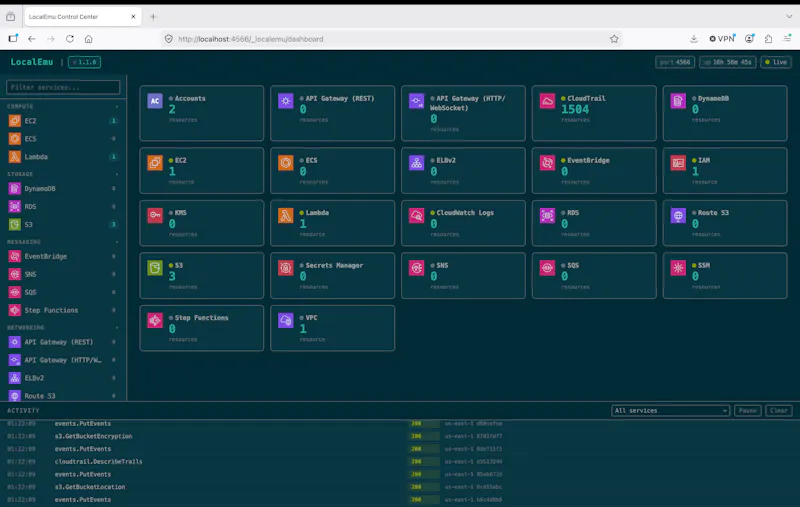Click the ECS card icon in dashboard
The height and width of the screenshot is (507, 800).
286,163
